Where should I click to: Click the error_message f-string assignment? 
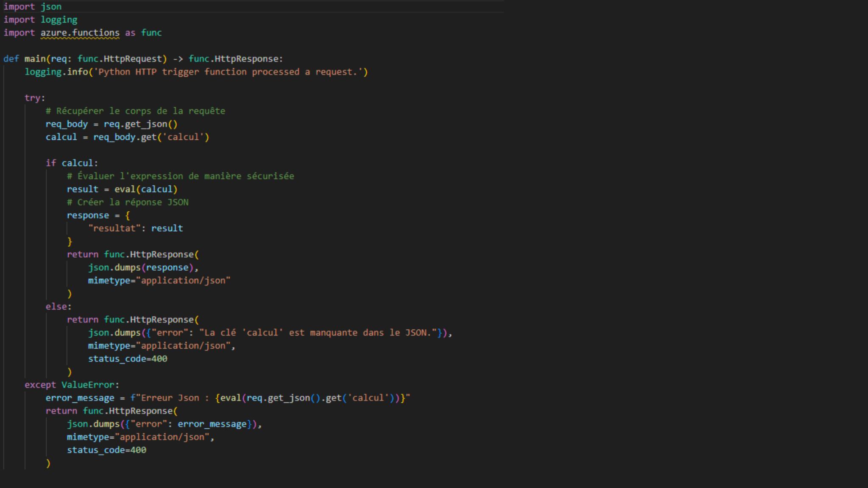79,397
